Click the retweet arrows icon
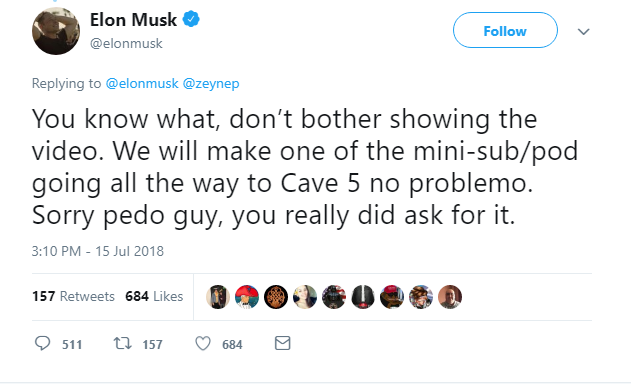 [x=122, y=343]
